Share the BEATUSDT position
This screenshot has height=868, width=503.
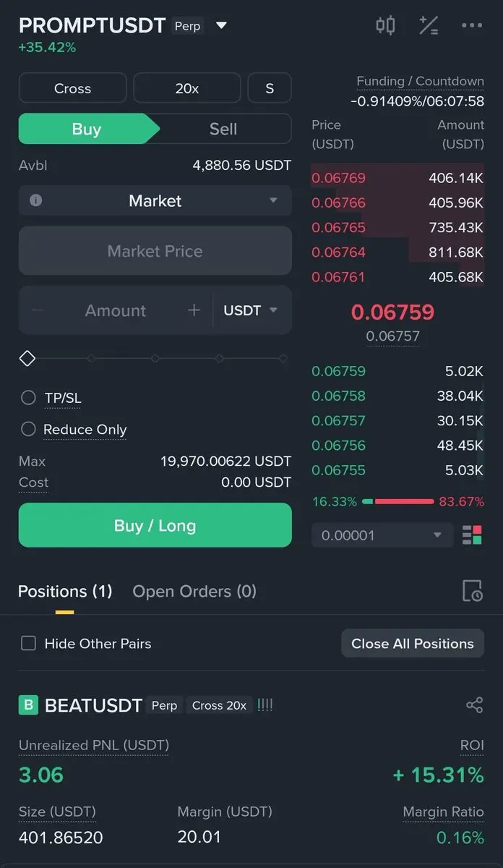coord(474,705)
